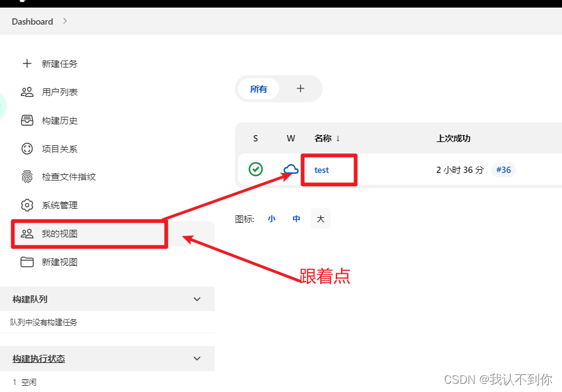
Task: Collapse the 构建队列 panel chevron
Action: 197,299
